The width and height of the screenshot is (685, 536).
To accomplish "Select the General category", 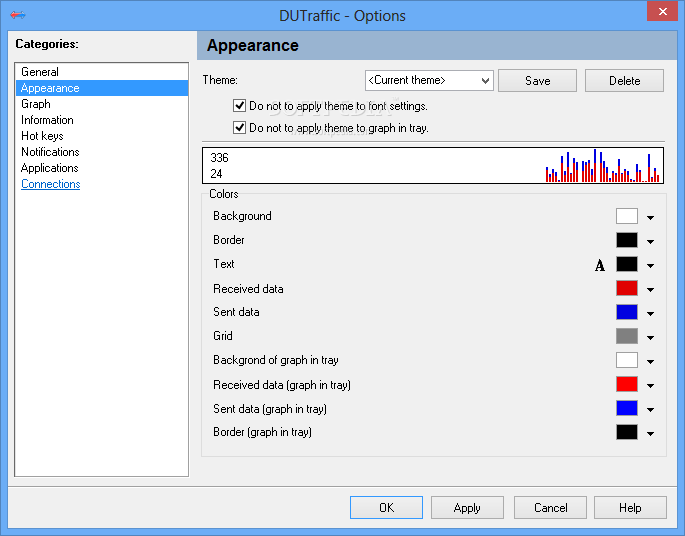I will [x=102, y=72].
